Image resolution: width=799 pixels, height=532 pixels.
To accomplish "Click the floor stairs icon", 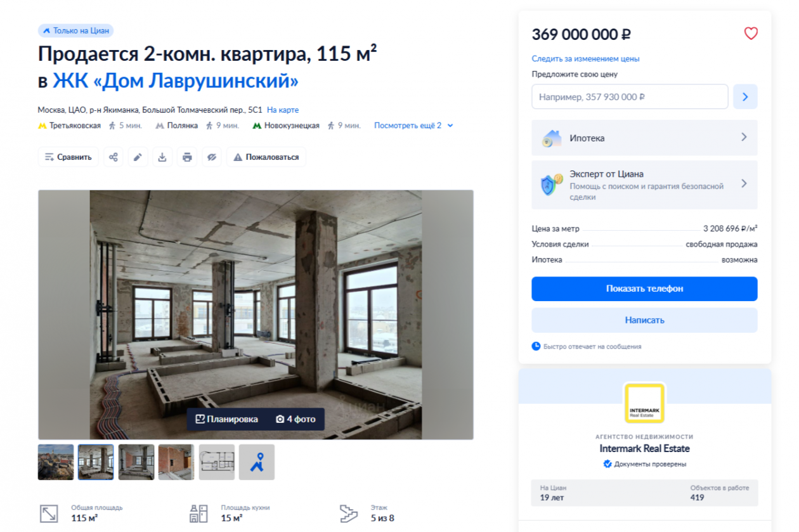I will 349,513.
